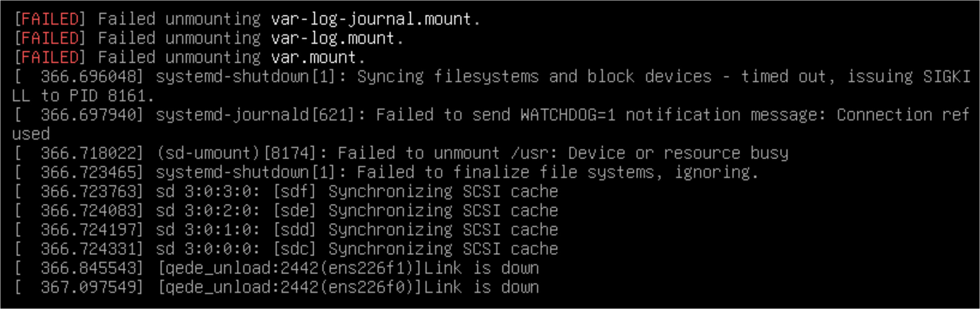Click the text 'Syncing filesystems and block devices'

[534, 77]
